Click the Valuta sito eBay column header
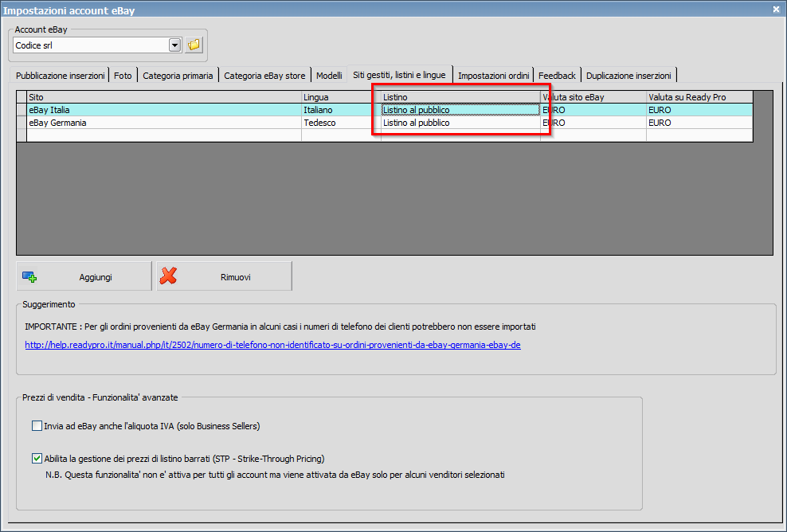 tap(593, 97)
